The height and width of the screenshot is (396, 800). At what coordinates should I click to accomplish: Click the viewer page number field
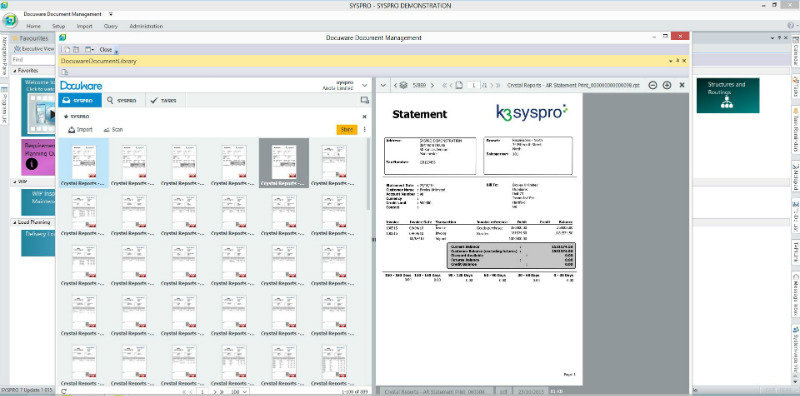(474, 85)
